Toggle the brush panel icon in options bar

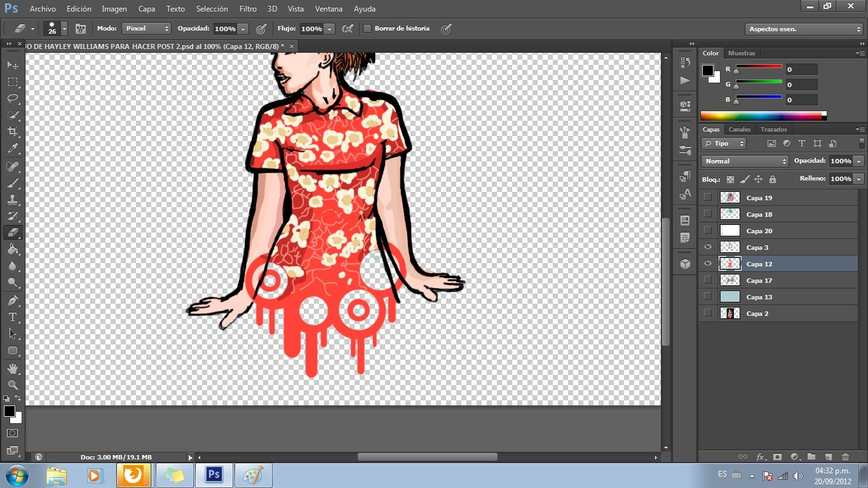pos(81,29)
